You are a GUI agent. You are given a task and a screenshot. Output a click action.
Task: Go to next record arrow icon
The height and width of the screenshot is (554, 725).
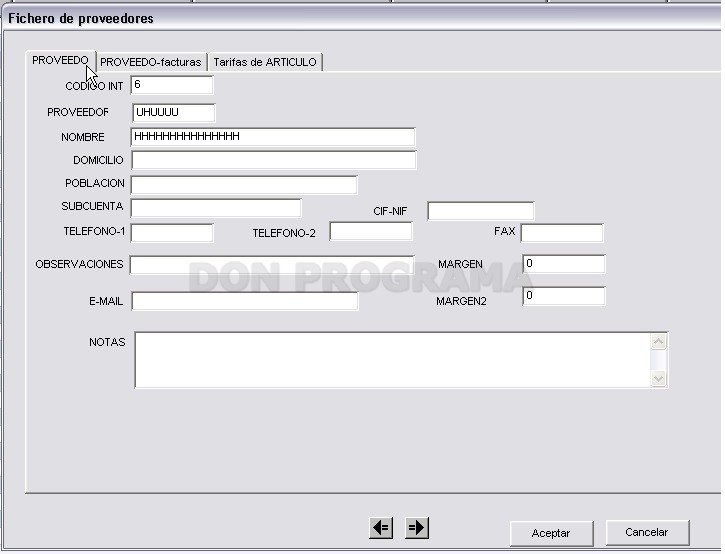[417, 528]
